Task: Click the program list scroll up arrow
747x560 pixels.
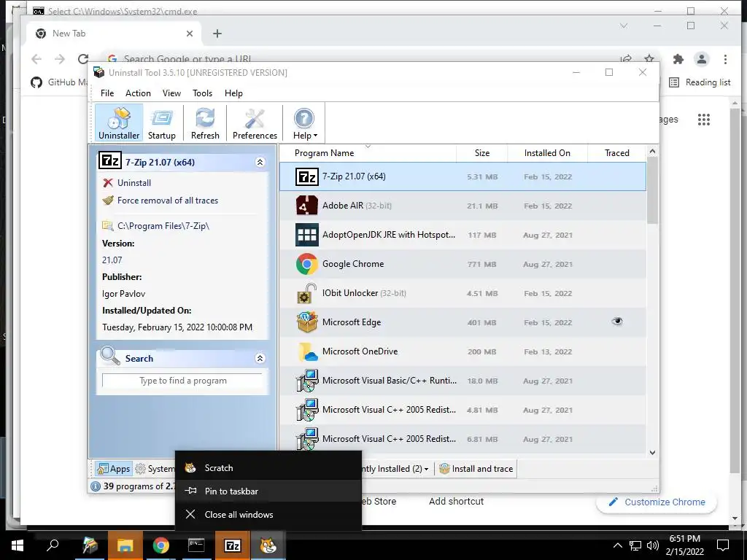Action: pyautogui.click(x=652, y=152)
